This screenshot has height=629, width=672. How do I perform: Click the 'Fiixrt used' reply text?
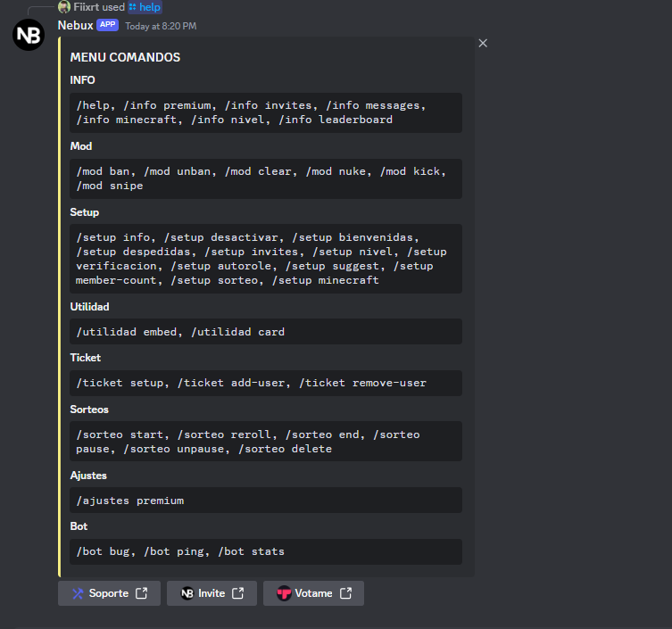click(99, 7)
